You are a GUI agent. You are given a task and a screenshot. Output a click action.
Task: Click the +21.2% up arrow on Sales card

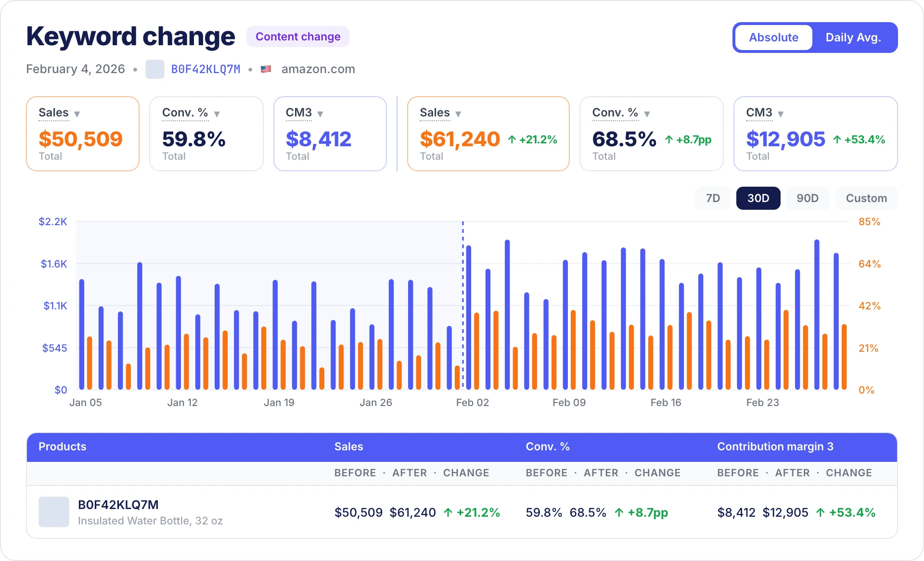point(512,140)
